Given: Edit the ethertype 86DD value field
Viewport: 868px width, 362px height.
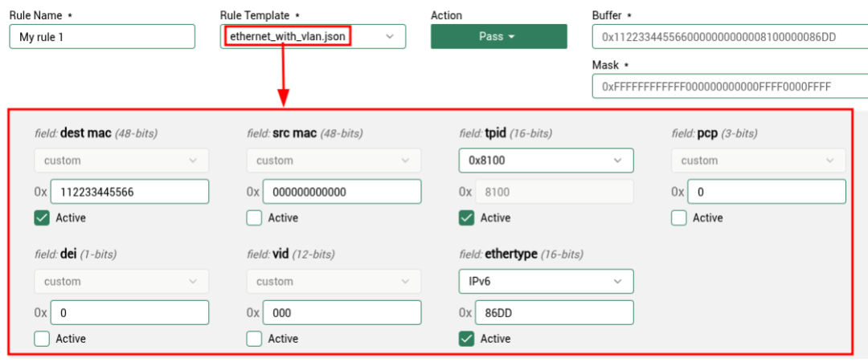Looking at the screenshot, I should (553, 313).
